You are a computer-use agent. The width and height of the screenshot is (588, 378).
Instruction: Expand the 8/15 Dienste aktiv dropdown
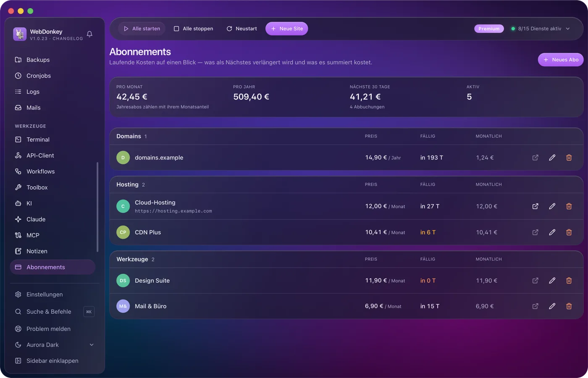541,29
